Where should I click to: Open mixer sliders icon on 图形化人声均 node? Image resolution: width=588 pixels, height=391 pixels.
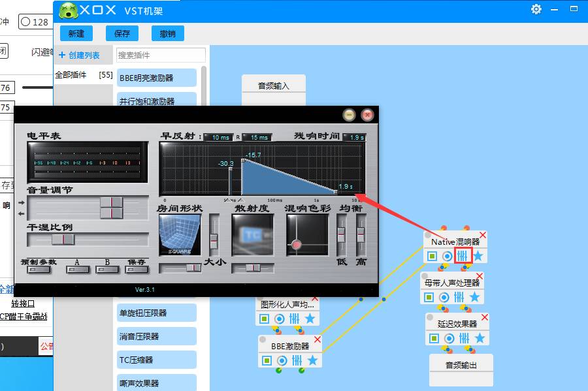pos(295,319)
